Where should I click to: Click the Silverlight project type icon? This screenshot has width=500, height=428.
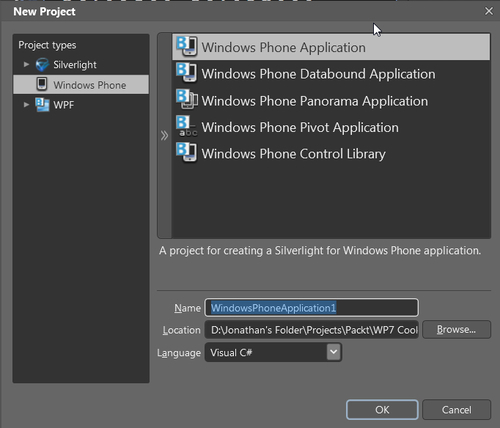42,65
